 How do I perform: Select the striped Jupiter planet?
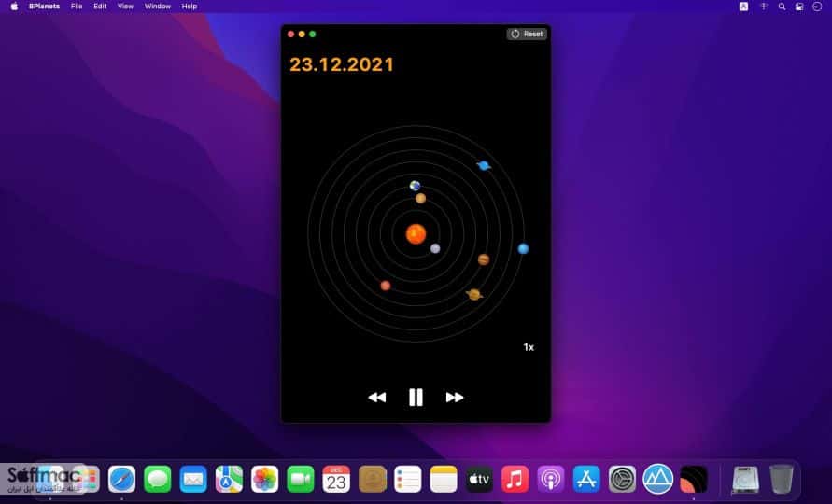[484, 259]
